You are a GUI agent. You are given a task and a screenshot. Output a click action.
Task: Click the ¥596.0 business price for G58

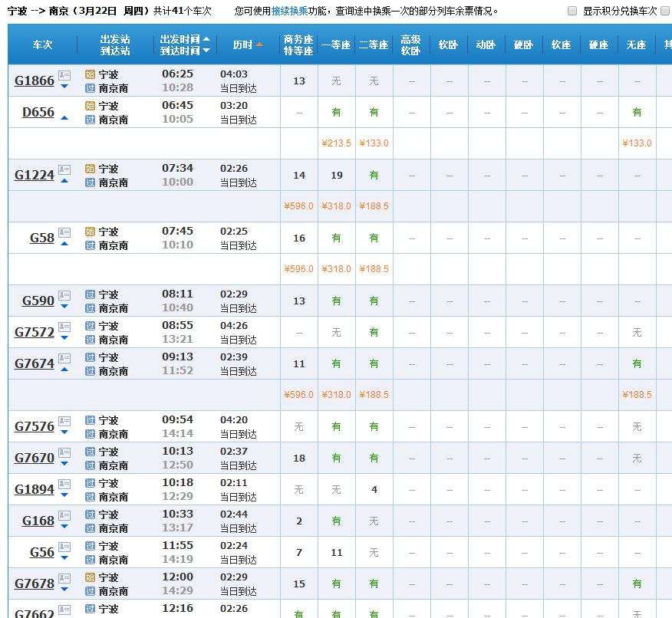298,269
